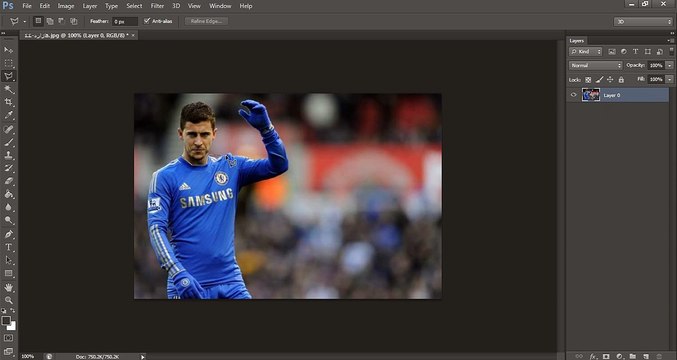The height and width of the screenshot is (360, 677).
Task: Select the Dodge tool
Action: pos(8,220)
